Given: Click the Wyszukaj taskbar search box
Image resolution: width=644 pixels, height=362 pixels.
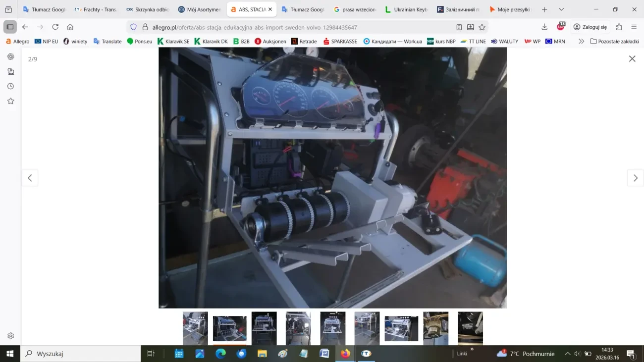Looking at the screenshot, I should point(82,354).
